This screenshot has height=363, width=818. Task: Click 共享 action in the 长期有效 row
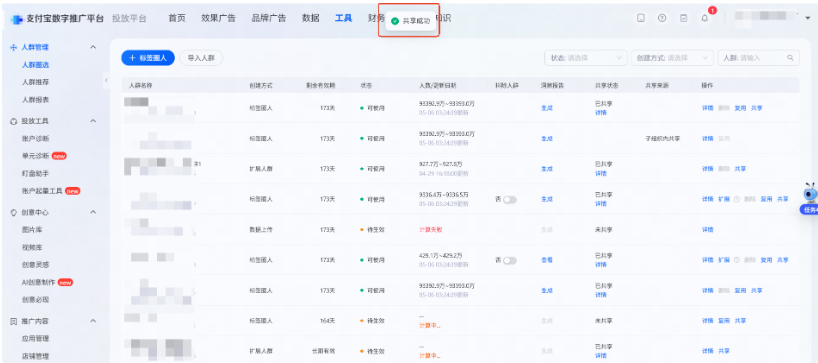pos(724,351)
